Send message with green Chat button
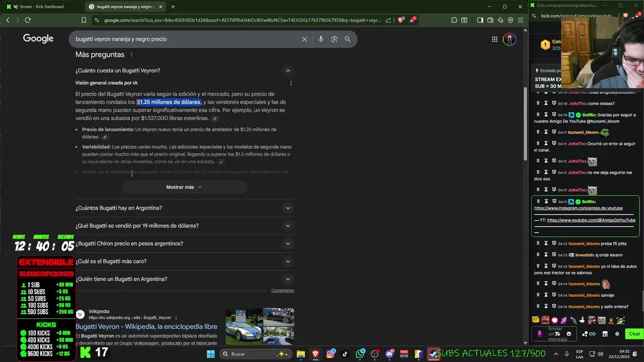This screenshot has width=644, height=362. (x=634, y=334)
